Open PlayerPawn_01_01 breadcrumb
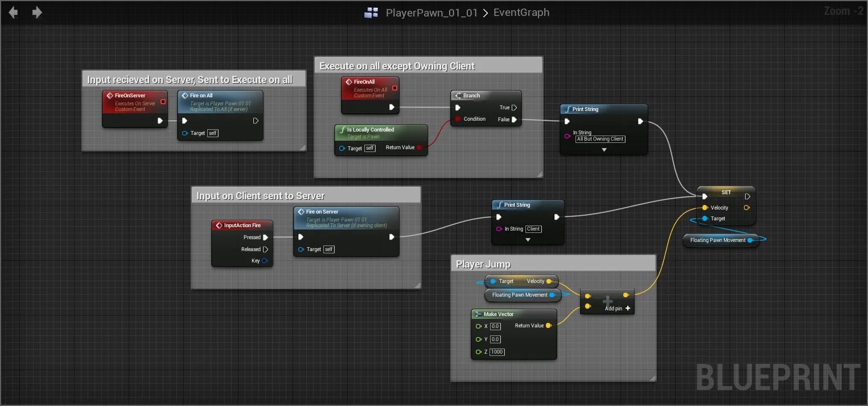This screenshot has height=406, width=868. (431, 13)
